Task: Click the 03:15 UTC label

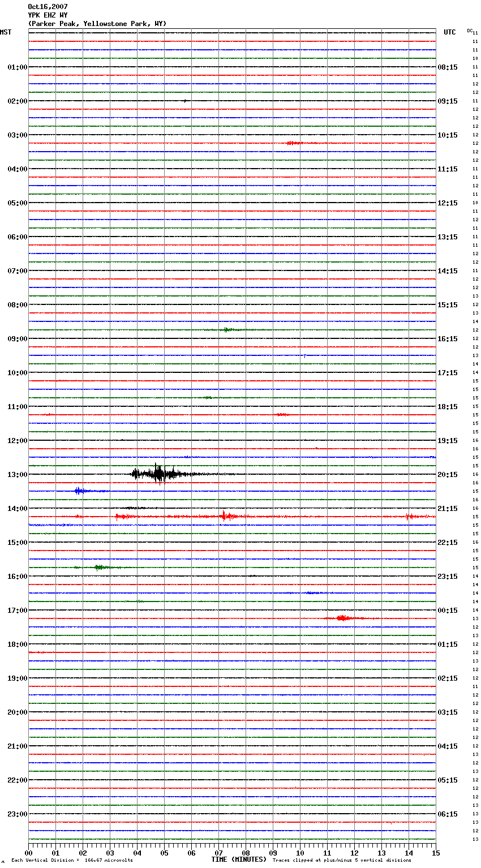Action: (x=448, y=712)
